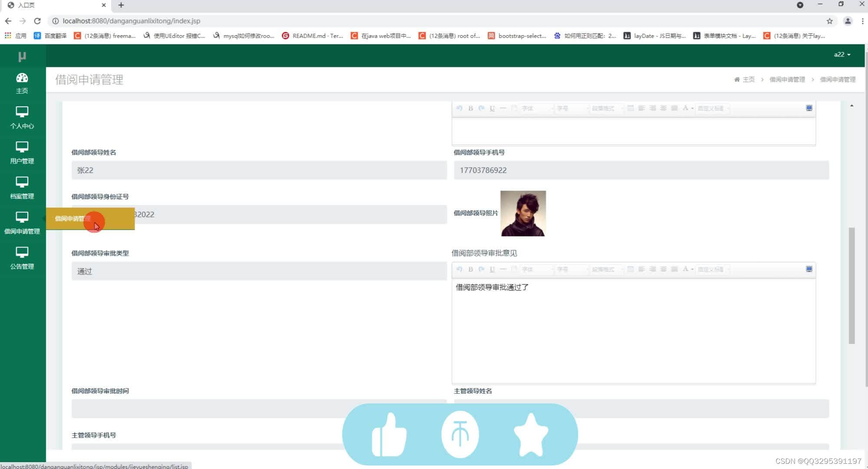The width and height of the screenshot is (868, 469).
Task: Toggle Bold in the upper editor toolbar
Action: 470,108
